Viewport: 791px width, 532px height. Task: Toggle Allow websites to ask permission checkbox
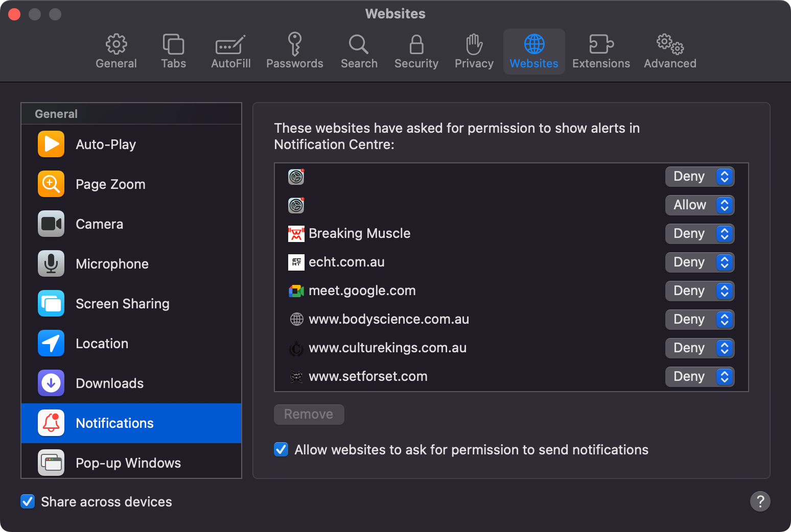[281, 449]
